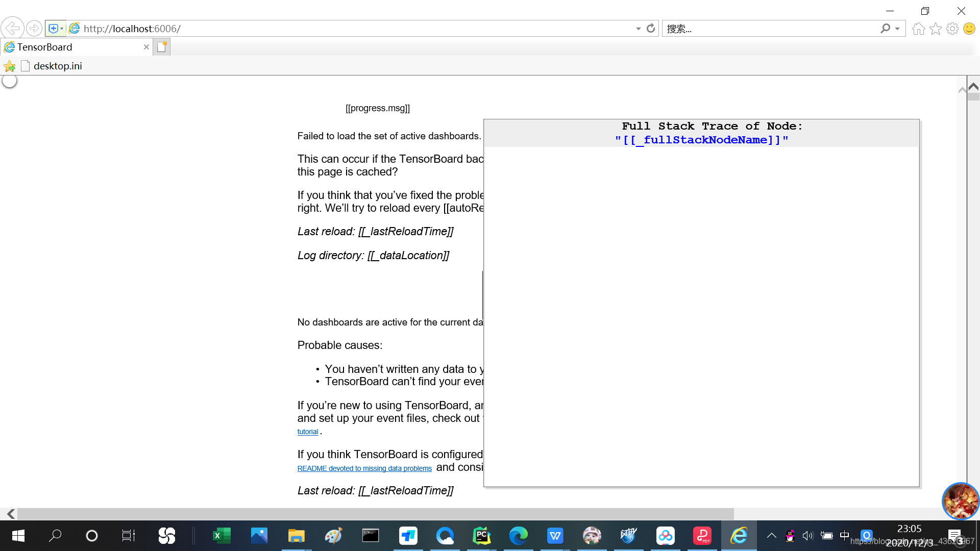The width and height of the screenshot is (980, 551).
Task: Click the browser forward arrow
Action: [34, 29]
